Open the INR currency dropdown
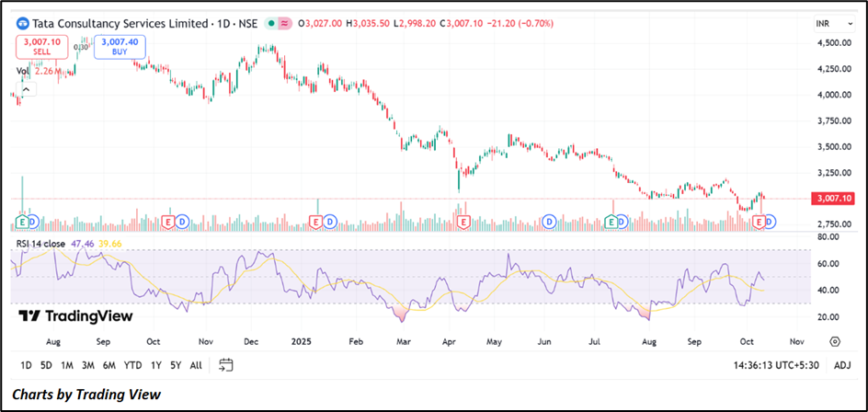The height and width of the screenshot is (412, 868). click(825, 23)
